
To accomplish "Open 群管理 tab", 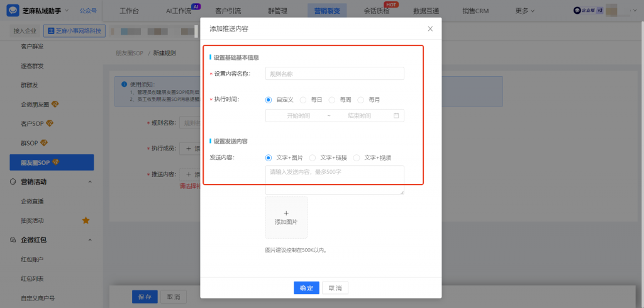I will coord(277,11).
